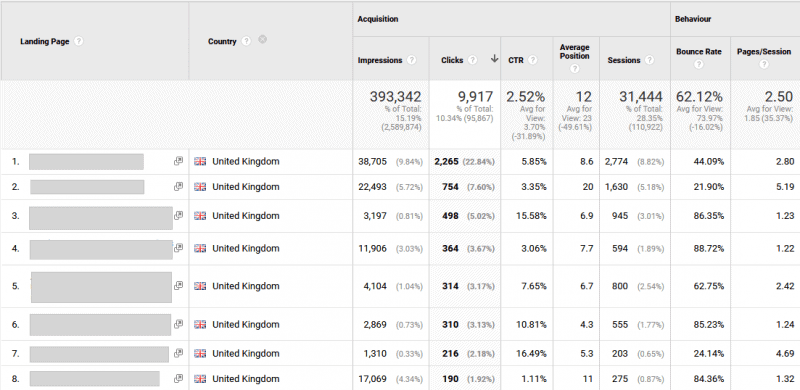
Task: Open row 6 landing page in new window
Action: 178,324
